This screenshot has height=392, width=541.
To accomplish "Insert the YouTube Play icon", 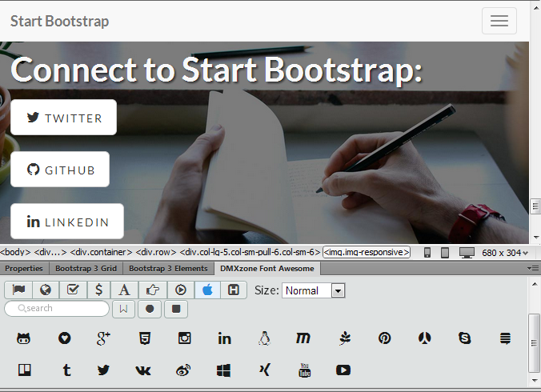I will pyautogui.click(x=343, y=370).
